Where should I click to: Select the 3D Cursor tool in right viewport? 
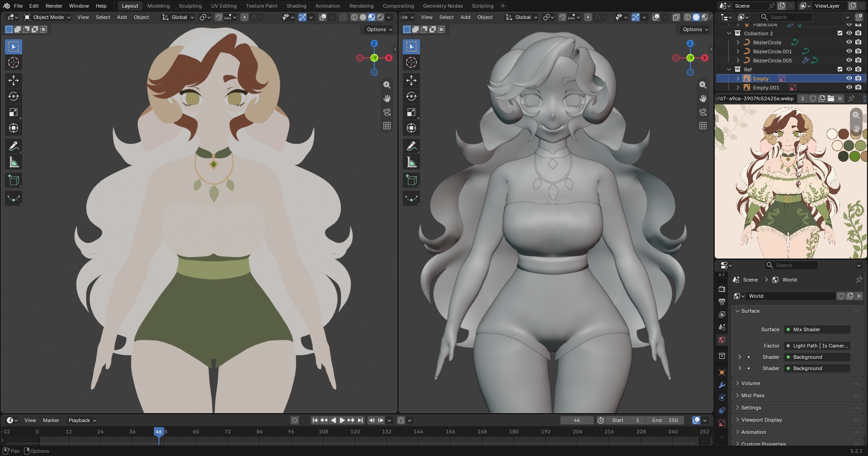pos(411,62)
